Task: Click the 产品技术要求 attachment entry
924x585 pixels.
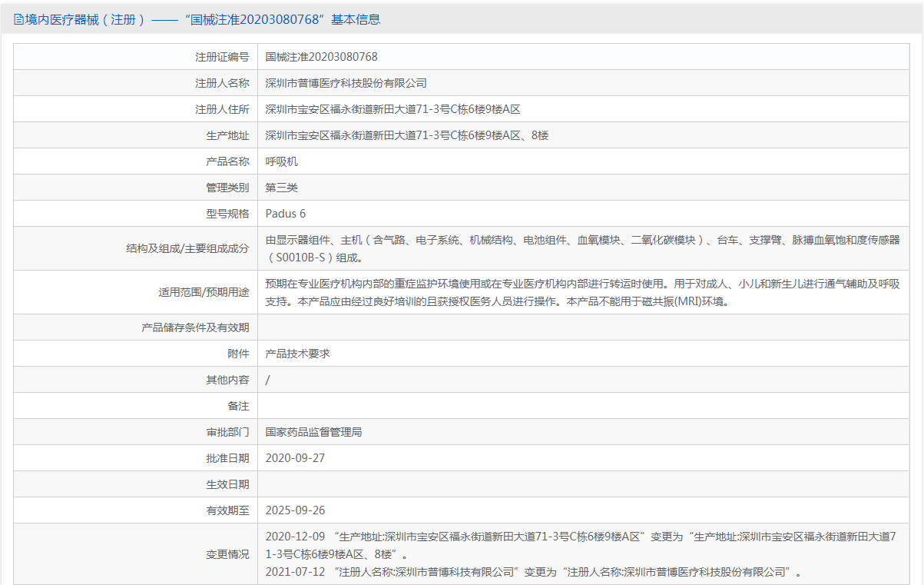Action: tap(297, 354)
